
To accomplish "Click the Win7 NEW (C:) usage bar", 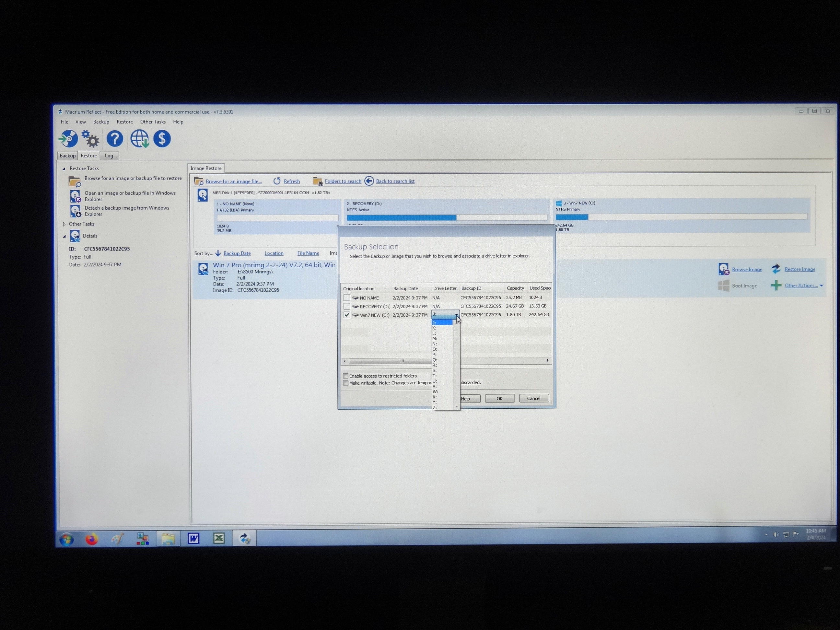I will (x=681, y=217).
